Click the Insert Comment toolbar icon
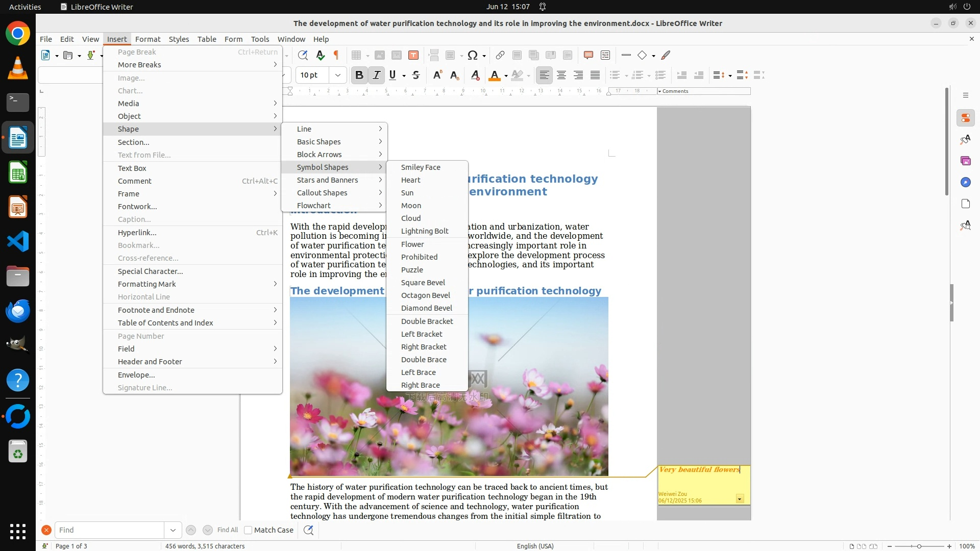 pyautogui.click(x=588, y=56)
